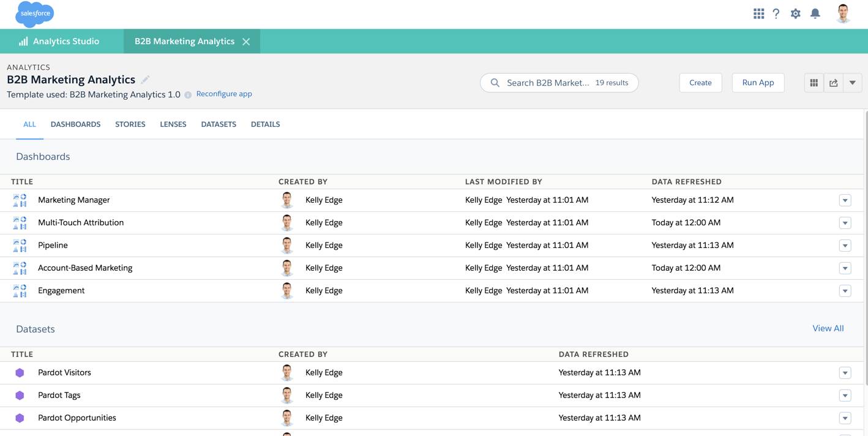Click Kelly Edge avatar in Pipeline row

tap(286, 246)
